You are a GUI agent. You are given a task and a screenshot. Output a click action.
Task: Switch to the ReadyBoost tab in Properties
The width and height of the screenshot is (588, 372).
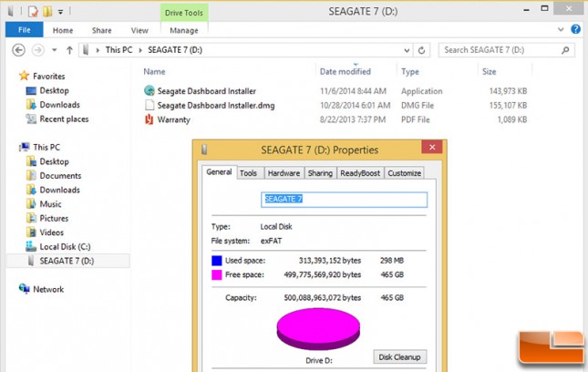click(x=360, y=173)
